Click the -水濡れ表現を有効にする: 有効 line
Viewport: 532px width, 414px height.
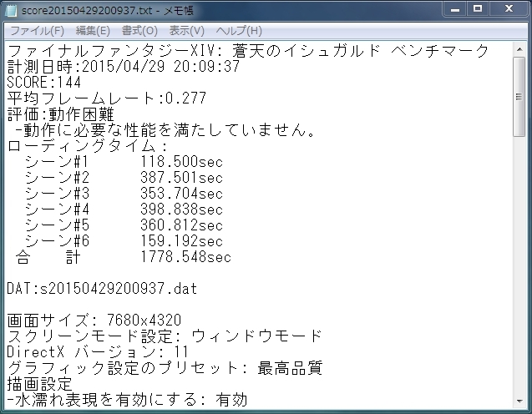tap(127, 400)
